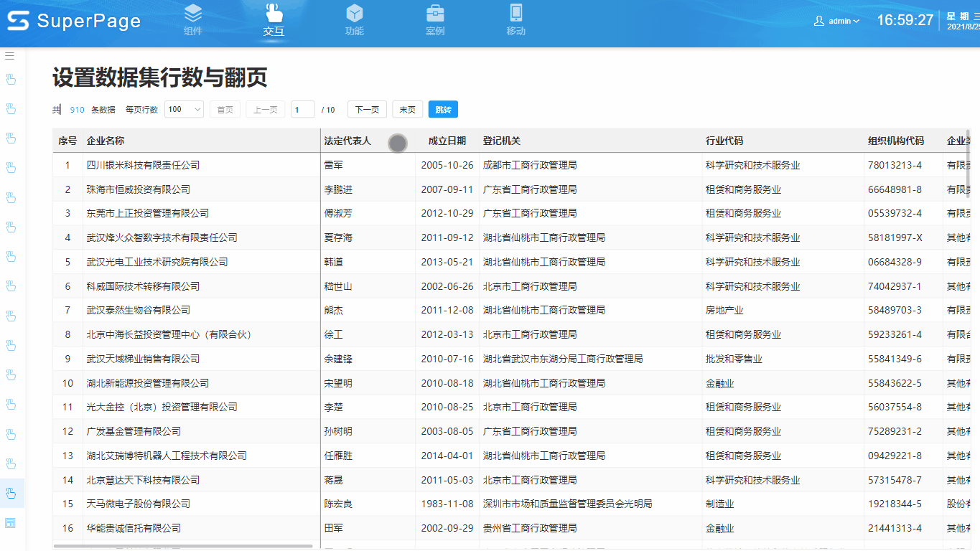Click the 成立日期 column header
The width and height of the screenshot is (980, 551).
[x=447, y=141]
